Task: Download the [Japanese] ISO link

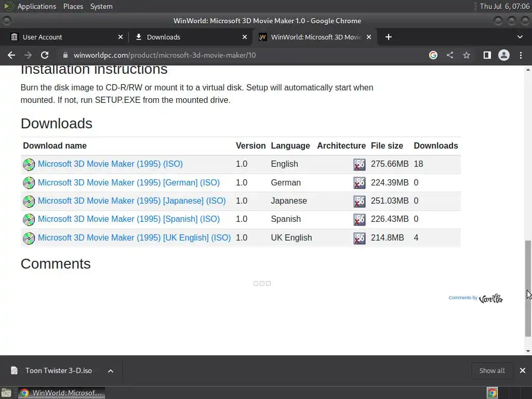Action: coord(131,201)
